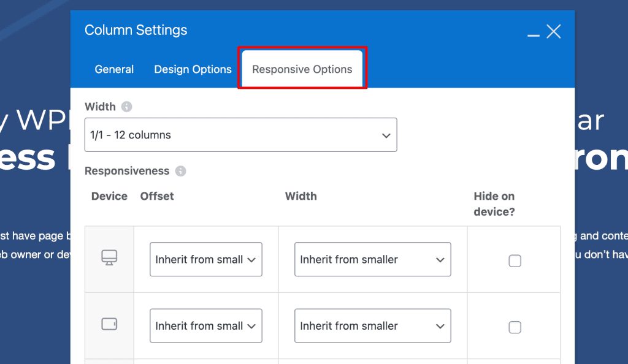
Task: Click the Column Settings title text
Action: (136, 30)
